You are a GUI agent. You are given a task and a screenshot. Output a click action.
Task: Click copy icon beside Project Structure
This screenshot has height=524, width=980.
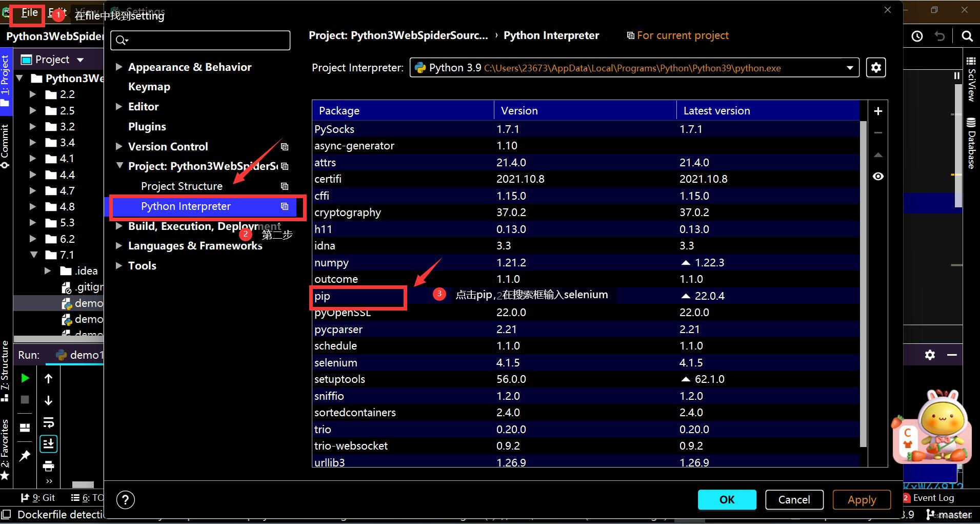click(x=285, y=186)
